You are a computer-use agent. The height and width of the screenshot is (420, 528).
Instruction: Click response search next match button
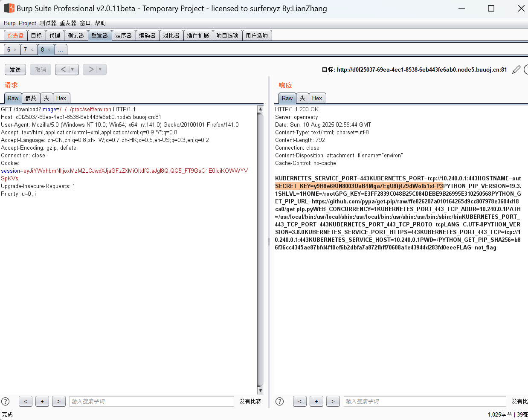tap(333, 401)
